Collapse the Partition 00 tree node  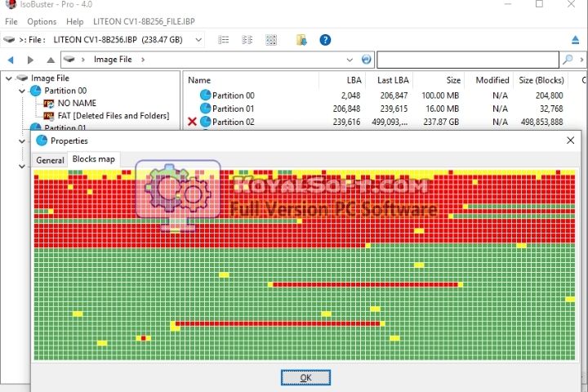click(x=22, y=91)
